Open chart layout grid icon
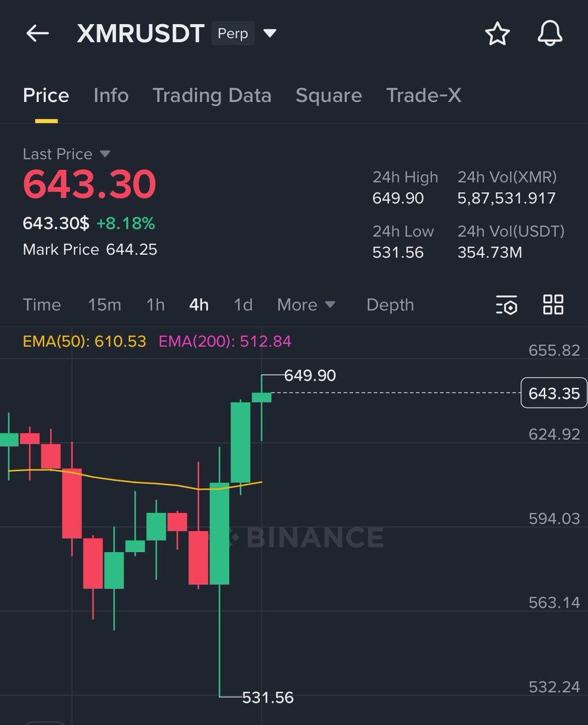Viewport: 588px width, 725px height. [553, 304]
